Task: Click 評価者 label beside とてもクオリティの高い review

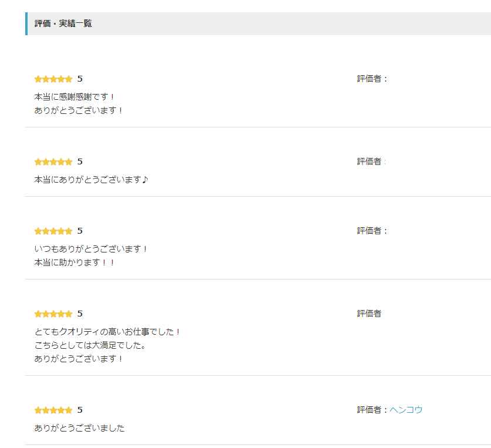Action: coord(369,314)
